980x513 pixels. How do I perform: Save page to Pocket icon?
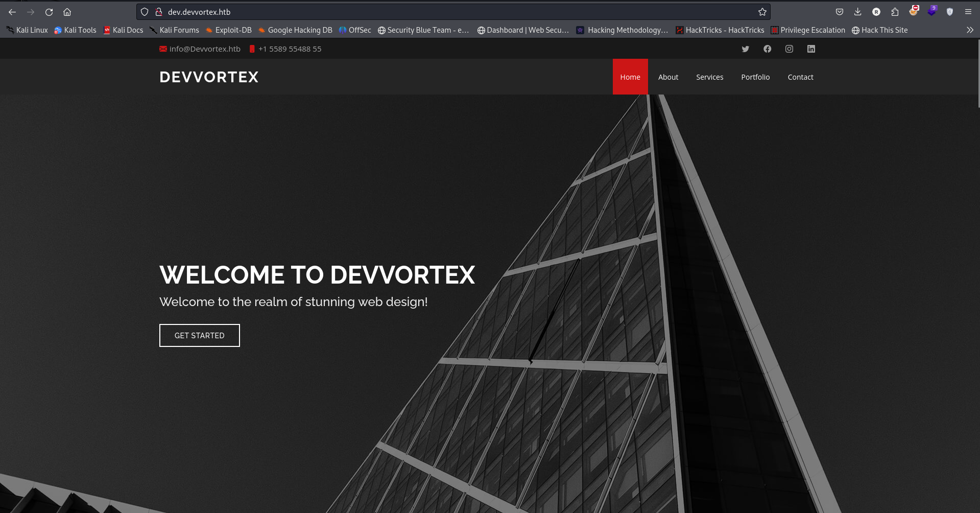click(839, 12)
